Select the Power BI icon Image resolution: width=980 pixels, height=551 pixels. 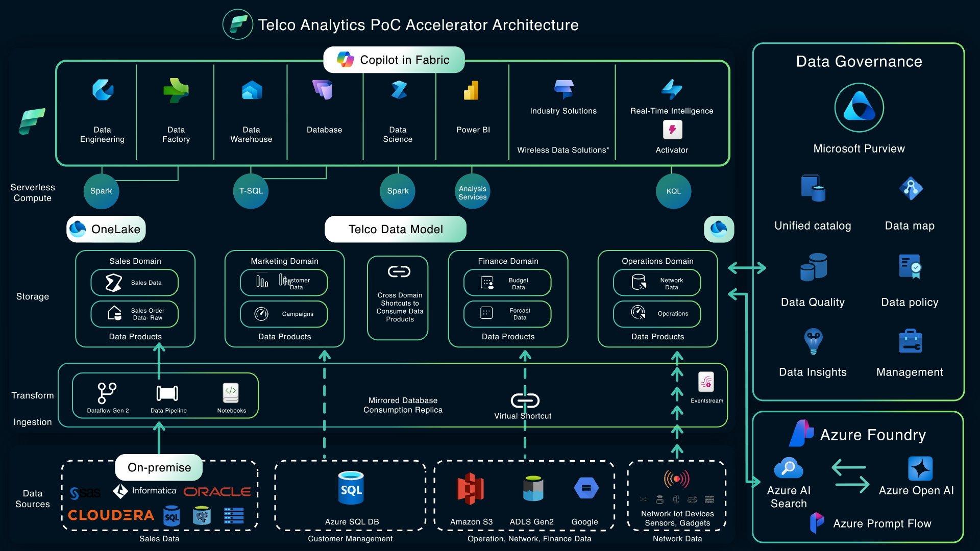pos(472,90)
